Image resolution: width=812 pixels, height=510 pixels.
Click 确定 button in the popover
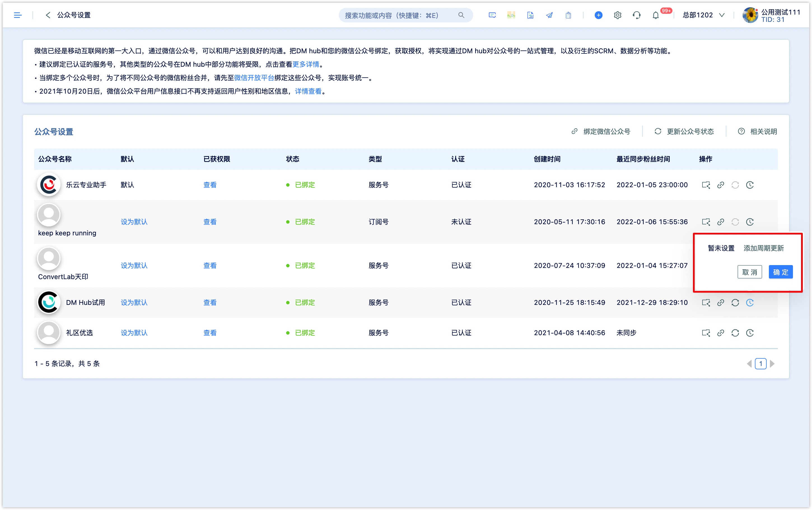[x=780, y=272]
